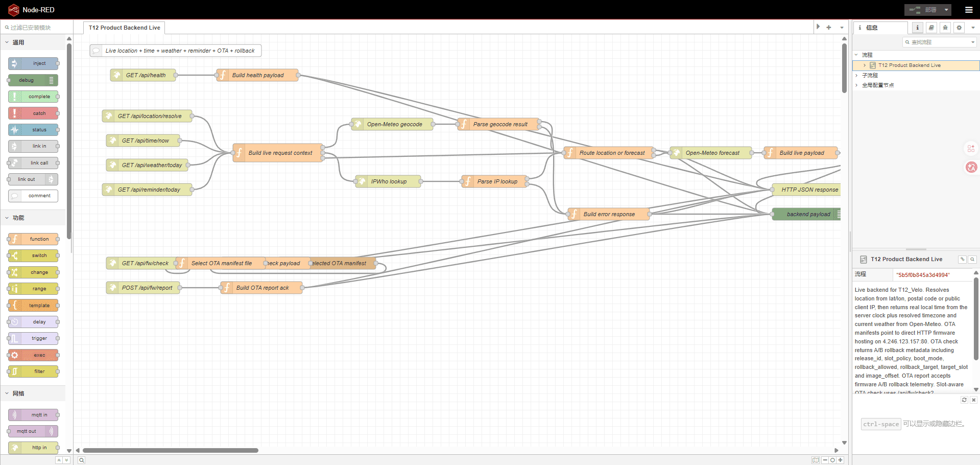The image size is (980, 465).
Task: Click the 信息 sidebar tab
Action: coord(873,28)
